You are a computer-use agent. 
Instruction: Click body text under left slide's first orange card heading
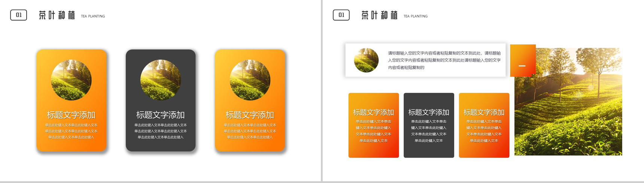pyautogui.click(x=71, y=131)
